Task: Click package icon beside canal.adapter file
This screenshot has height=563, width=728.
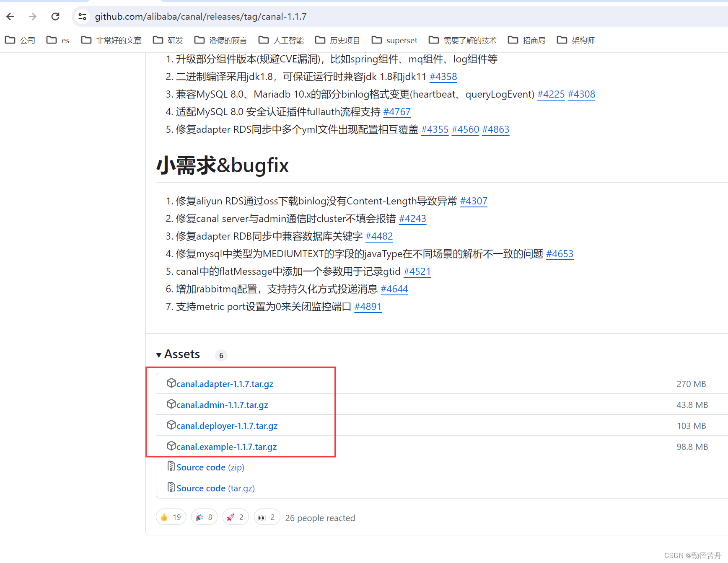Action: pyautogui.click(x=171, y=383)
